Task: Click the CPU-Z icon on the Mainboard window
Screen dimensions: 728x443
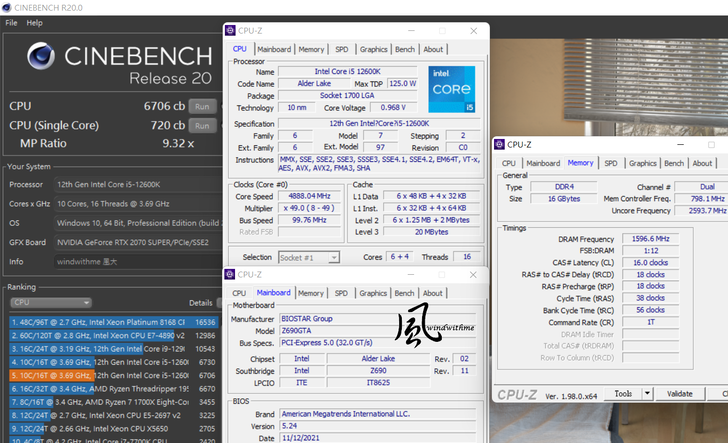Action: tap(231, 275)
